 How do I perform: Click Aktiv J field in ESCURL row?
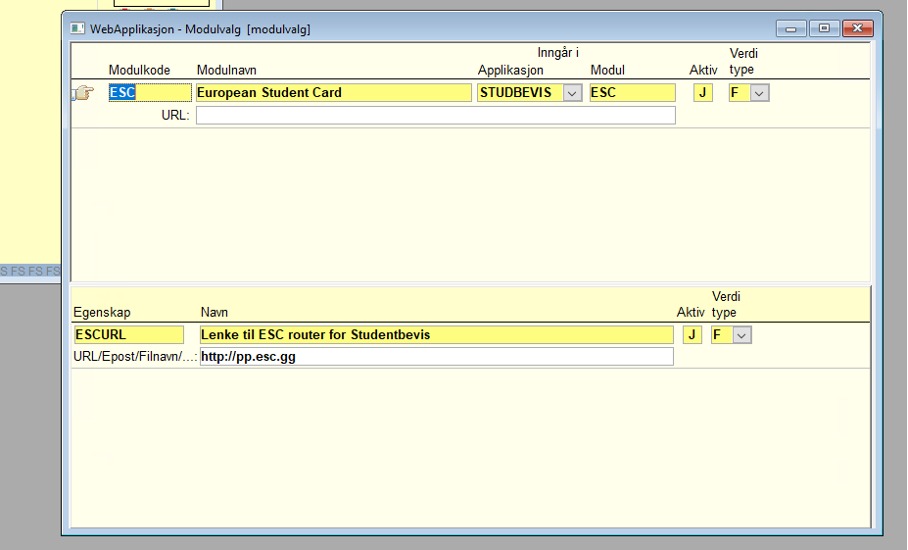[692, 335]
